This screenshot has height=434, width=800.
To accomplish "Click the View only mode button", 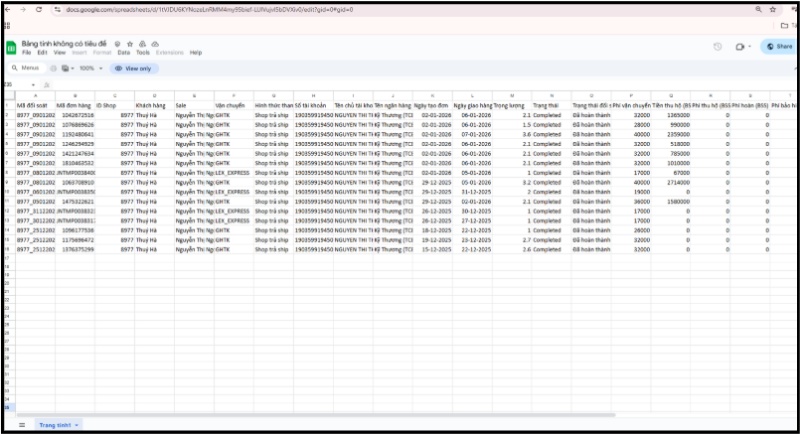I will 134,68.
